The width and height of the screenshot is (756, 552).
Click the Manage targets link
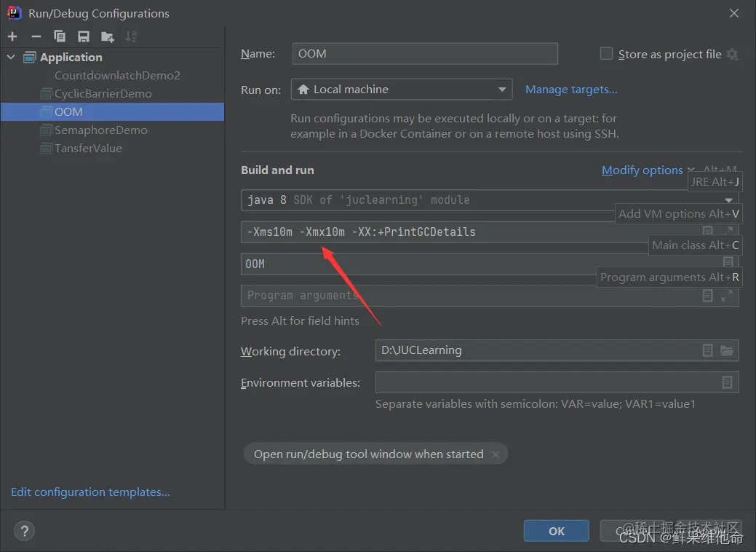[x=571, y=90]
